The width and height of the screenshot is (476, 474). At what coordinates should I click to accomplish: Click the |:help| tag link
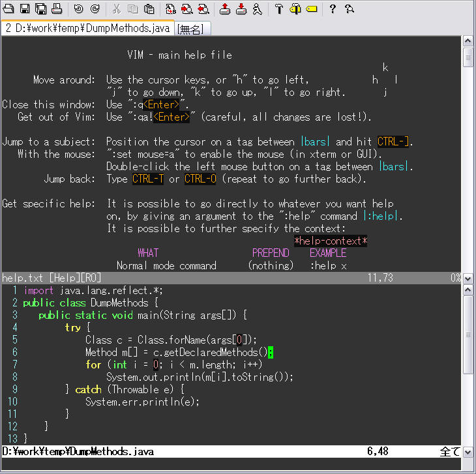tap(381, 216)
